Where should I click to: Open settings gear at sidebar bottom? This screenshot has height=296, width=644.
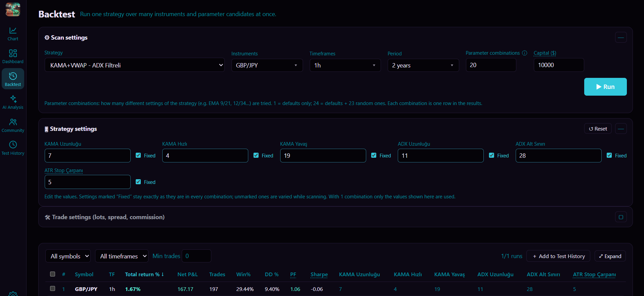13,294
